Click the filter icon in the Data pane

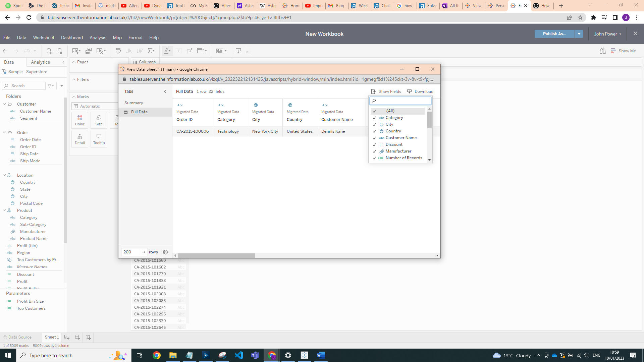pyautogui.click(x=50, y=86)
